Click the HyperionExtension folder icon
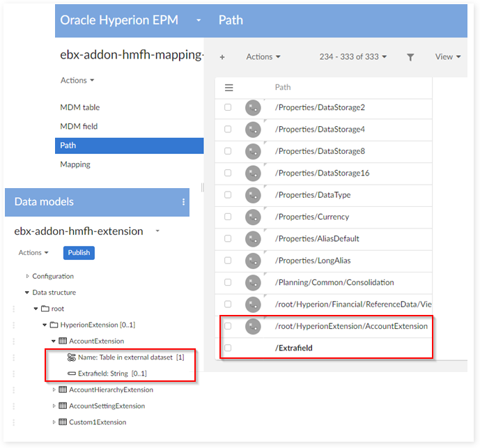 click(54, 325)
